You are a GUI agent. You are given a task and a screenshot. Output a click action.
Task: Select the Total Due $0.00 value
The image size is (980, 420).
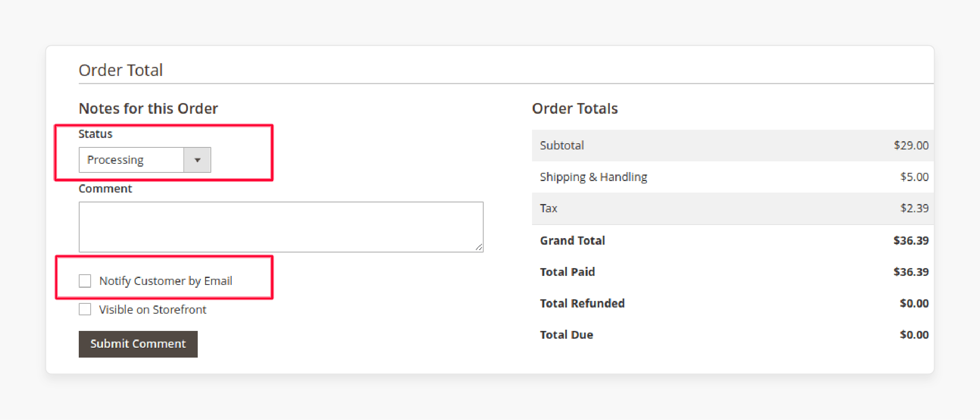click(914, 335)
